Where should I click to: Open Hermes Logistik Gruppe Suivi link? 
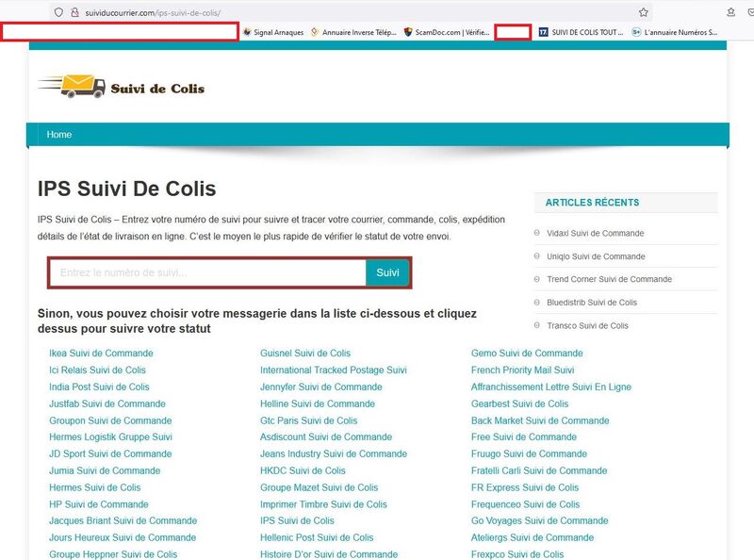(110, 436)
